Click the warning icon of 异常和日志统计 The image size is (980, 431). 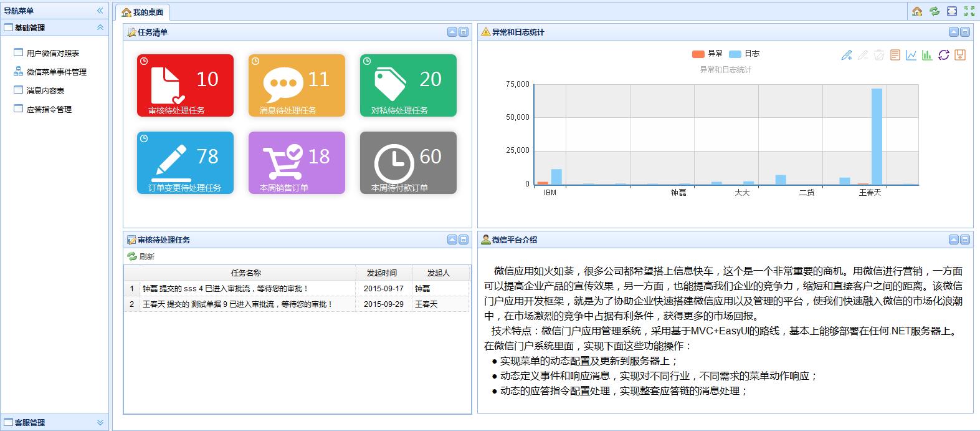tap(486, 32)
